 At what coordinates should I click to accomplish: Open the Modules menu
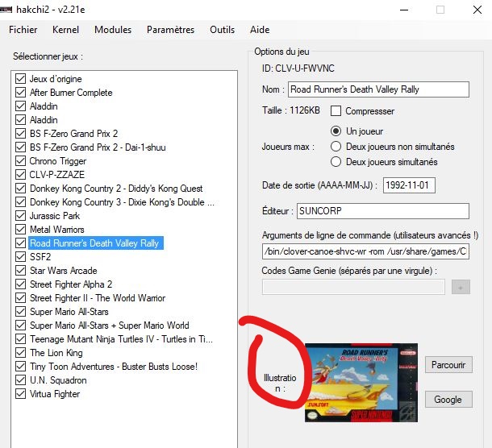point(113,30)
